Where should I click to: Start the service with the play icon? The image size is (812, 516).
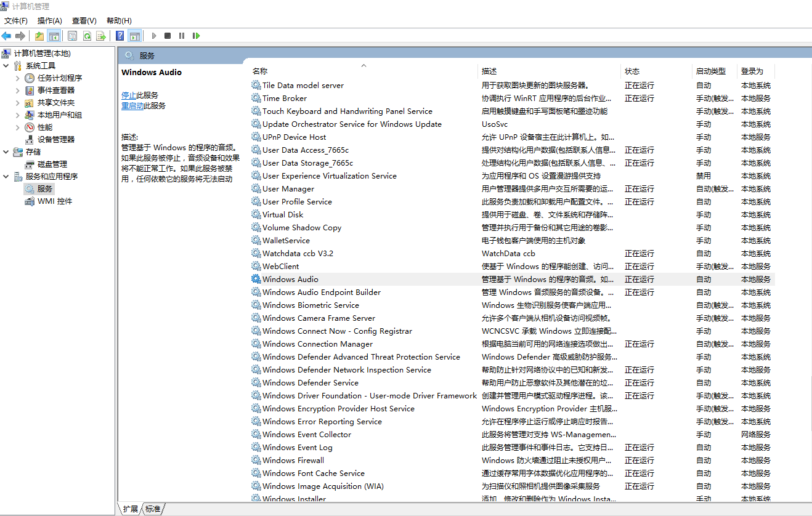coord(153,35)
